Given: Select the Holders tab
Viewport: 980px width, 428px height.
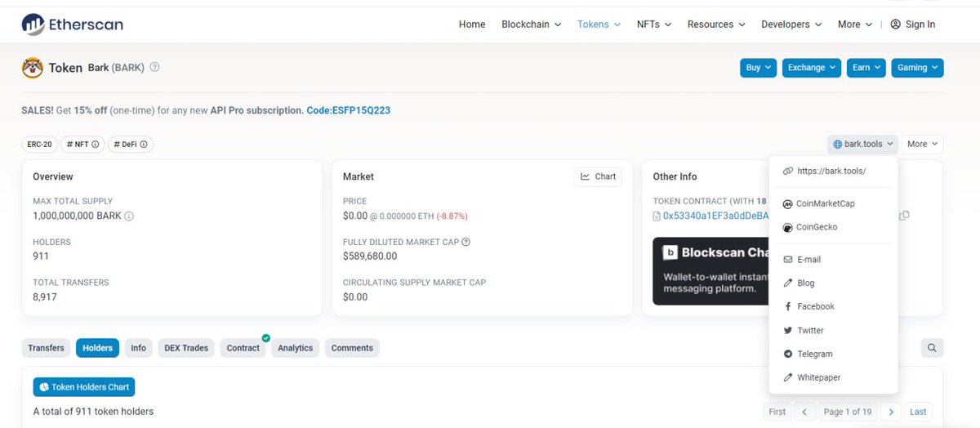Looking at the screenshot, I should (97, 348).
